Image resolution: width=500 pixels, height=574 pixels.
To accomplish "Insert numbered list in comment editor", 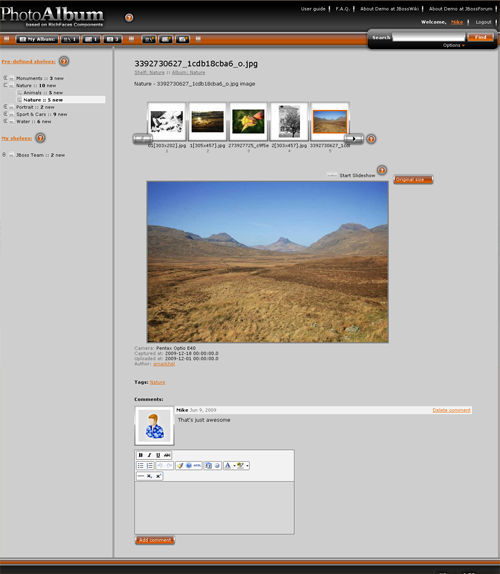I will [150, 465].
